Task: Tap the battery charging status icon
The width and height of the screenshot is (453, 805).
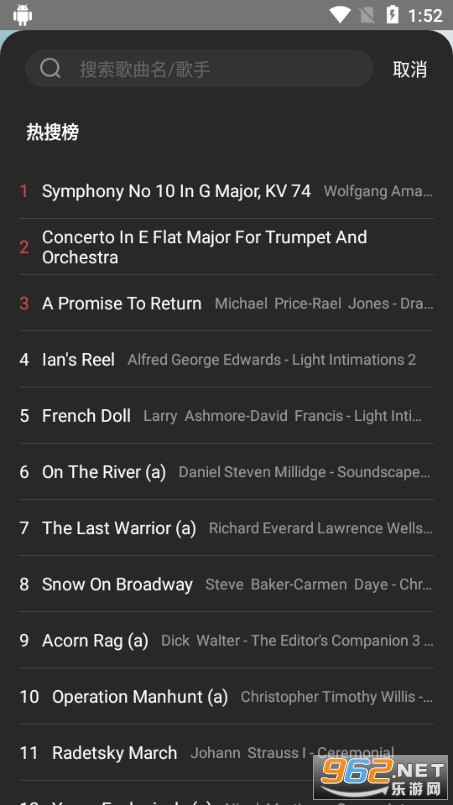Action: click(392, 15)
